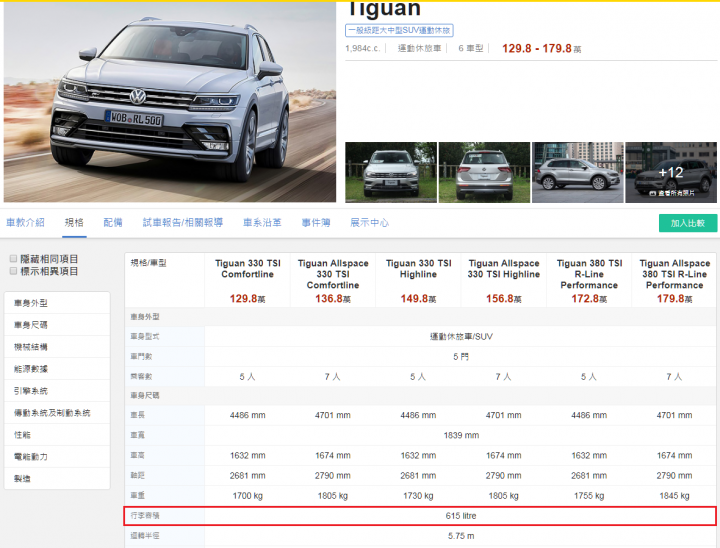View the front view Tiguan thumbnail
This screenshot has width=720, height=548.
coord(391,172)
